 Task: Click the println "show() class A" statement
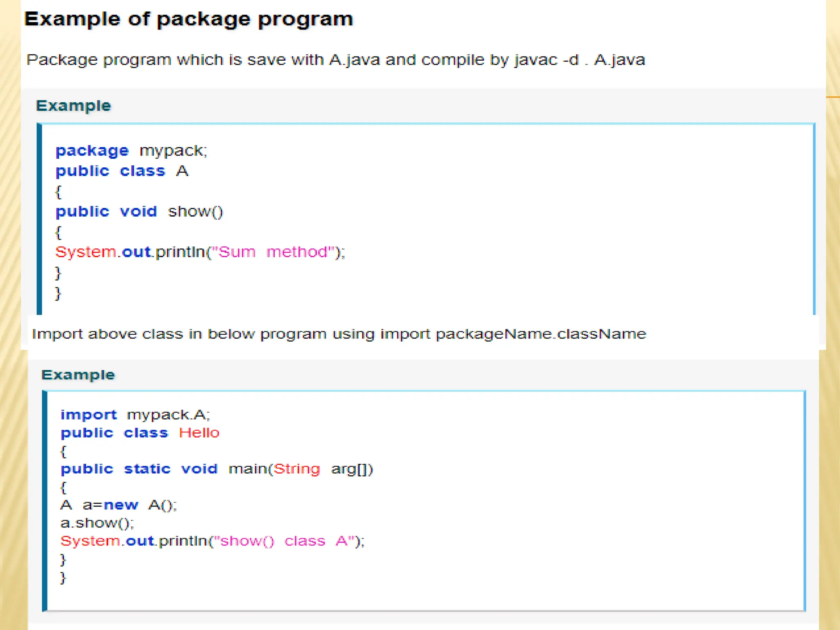point(212,541)
